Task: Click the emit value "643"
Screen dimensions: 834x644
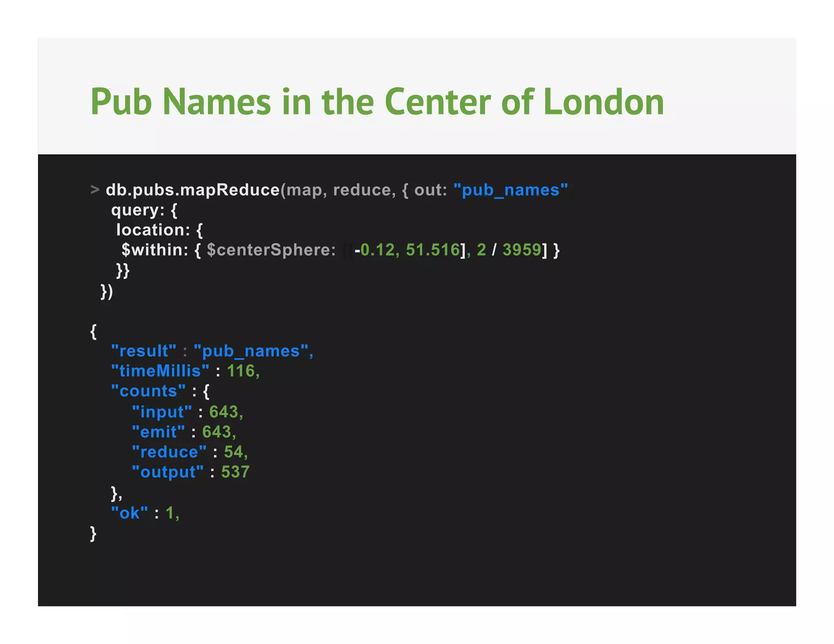Action: 217,432
